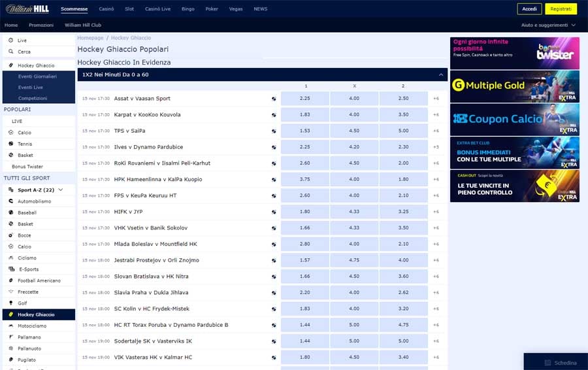Viewport: 588px width, 370px height.
Task: Open William Hill Club link
Action: [83, 25]
